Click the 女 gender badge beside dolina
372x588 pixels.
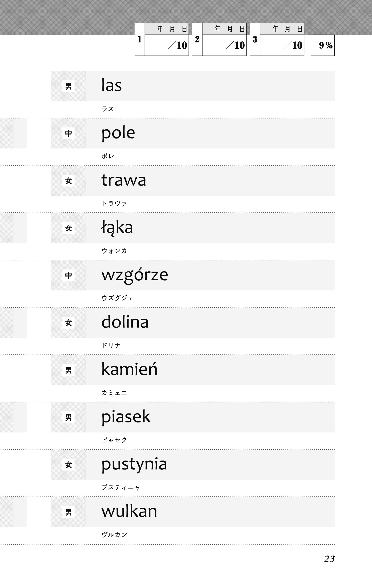coord(69,323)
